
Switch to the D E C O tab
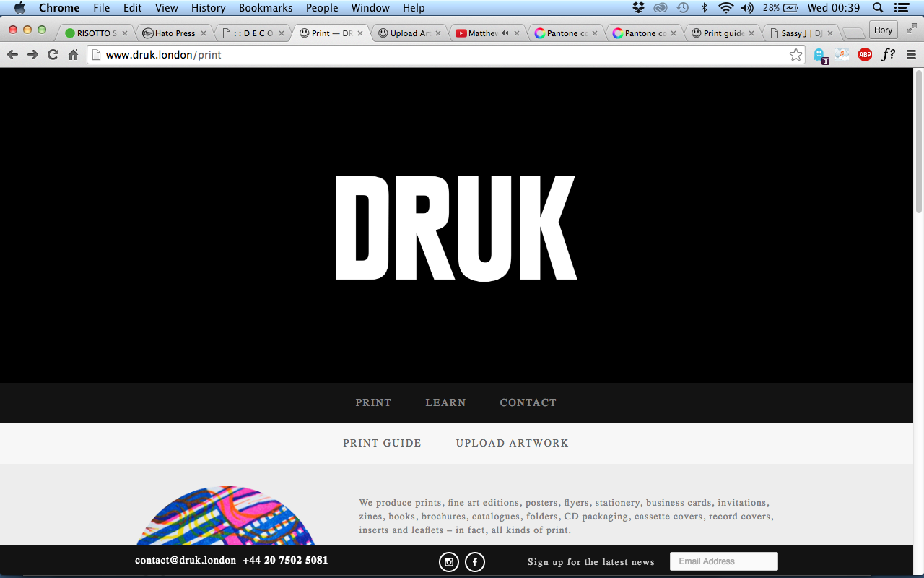[253, 33]
